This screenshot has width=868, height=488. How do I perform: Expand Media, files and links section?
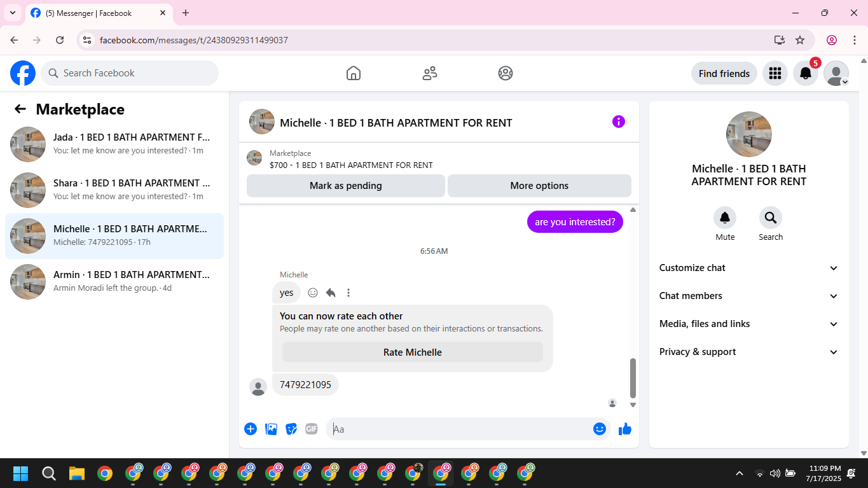tap(749, 324)
